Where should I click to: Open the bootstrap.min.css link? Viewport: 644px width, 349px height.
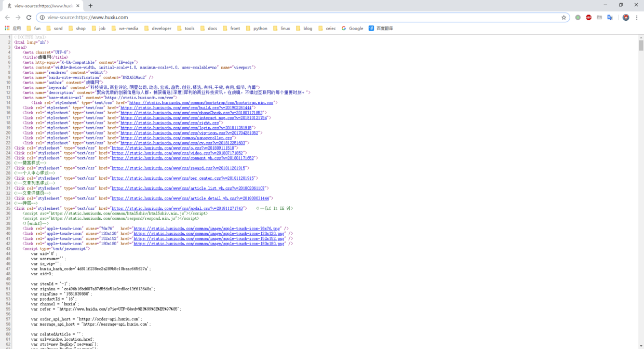(201, 103)
